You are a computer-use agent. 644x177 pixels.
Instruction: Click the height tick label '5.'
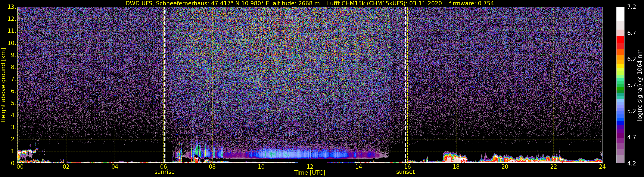coord(13,103)
